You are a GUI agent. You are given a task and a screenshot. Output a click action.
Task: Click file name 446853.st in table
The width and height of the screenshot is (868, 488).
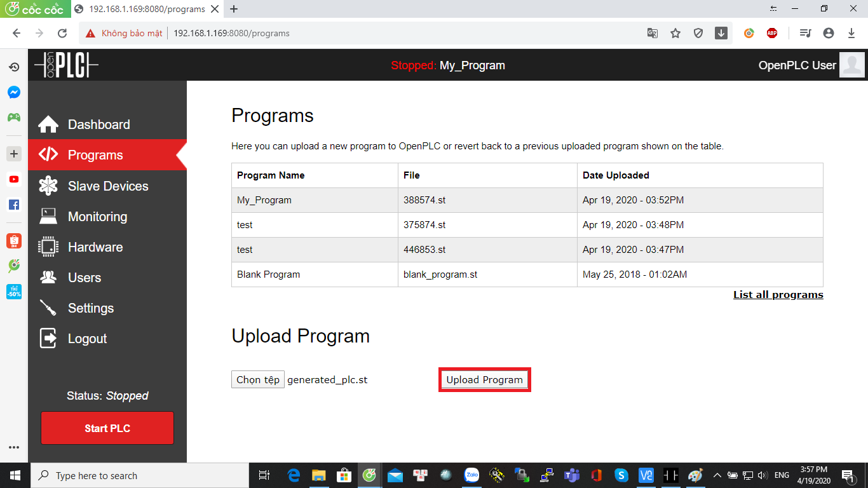coord(424,250)
